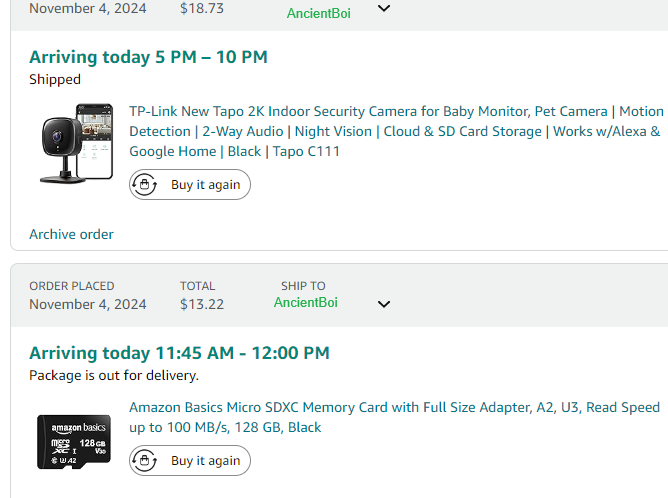
Task: Click Arriving today 5 PM – 10 PM heading
Action: 148,57
